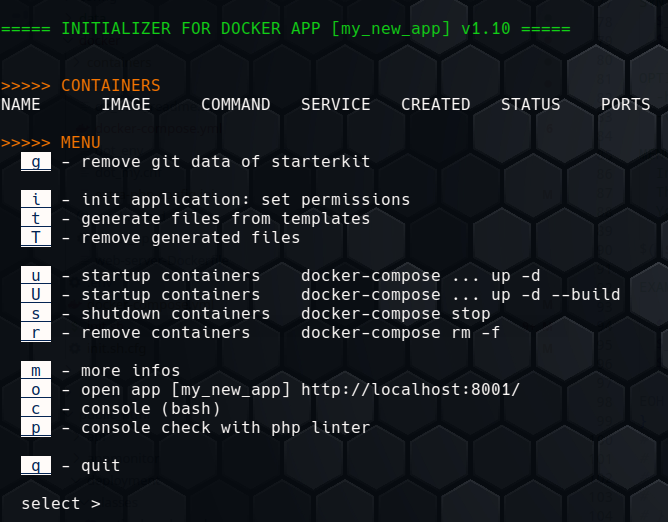This screenshot has height=522, width=668.
Task: Click the 'r' key for remove containers
Action: [36, 332]
